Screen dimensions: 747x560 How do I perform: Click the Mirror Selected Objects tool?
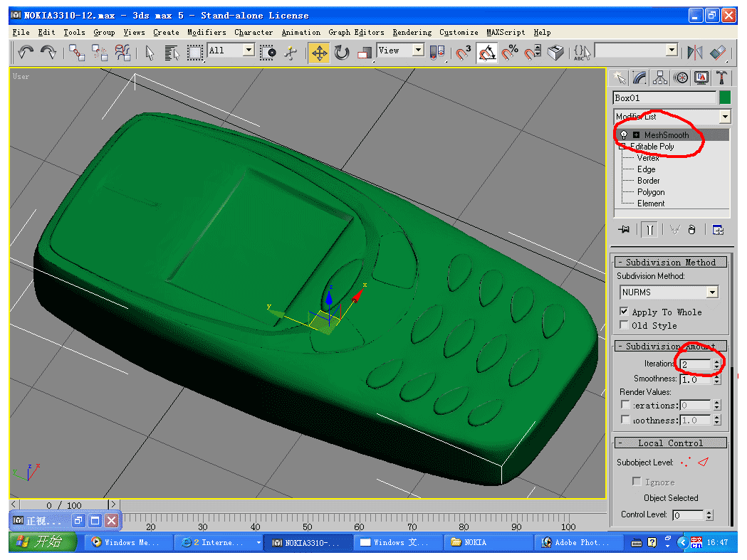pyautogui.click(x=694, y=53)
